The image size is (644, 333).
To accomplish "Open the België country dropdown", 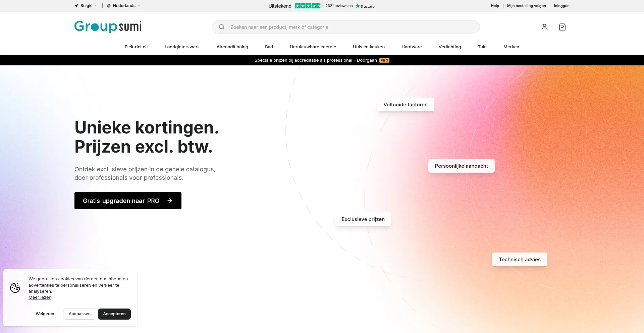I will tap(86, 6).
